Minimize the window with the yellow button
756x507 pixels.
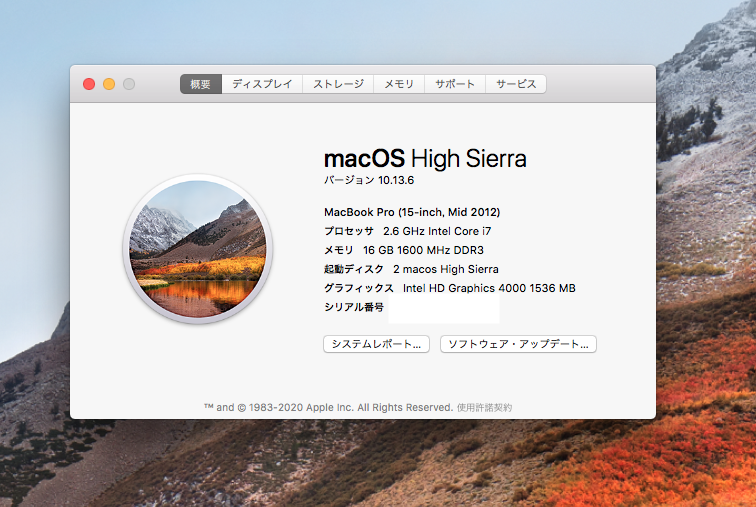pyautogui.click(x=109, y=84)
